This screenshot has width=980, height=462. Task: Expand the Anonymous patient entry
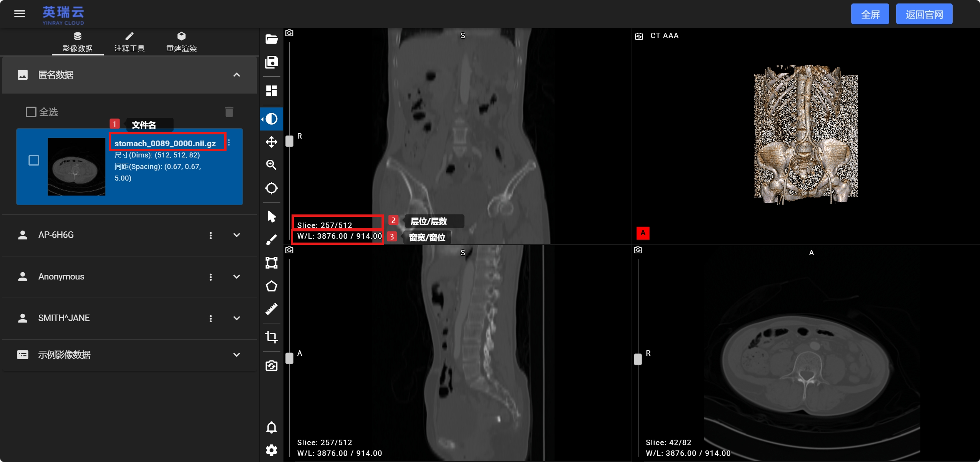pyautogui.click(x=237, y=276)
